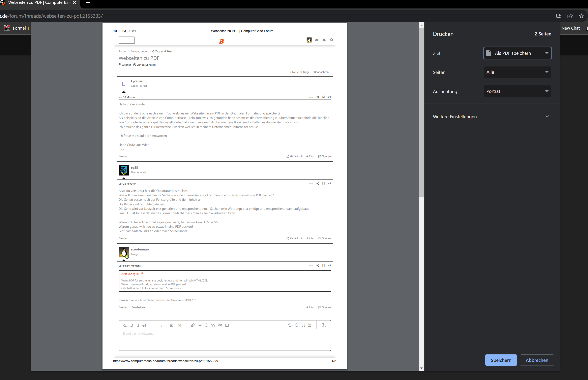Image resolution: width=588 pixels, height=380 pixels.
Task: Open the Formel 1 bookmark
Action: [x=17, y=28]
